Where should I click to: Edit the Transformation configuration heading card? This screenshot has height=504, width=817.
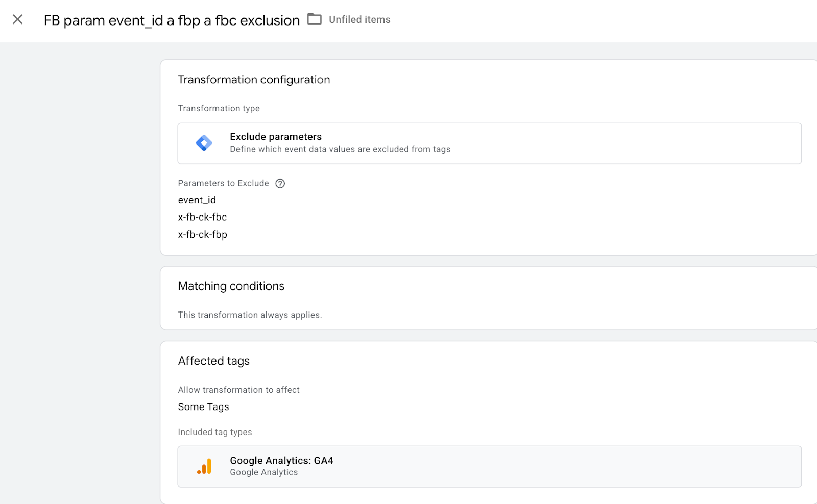254,80
